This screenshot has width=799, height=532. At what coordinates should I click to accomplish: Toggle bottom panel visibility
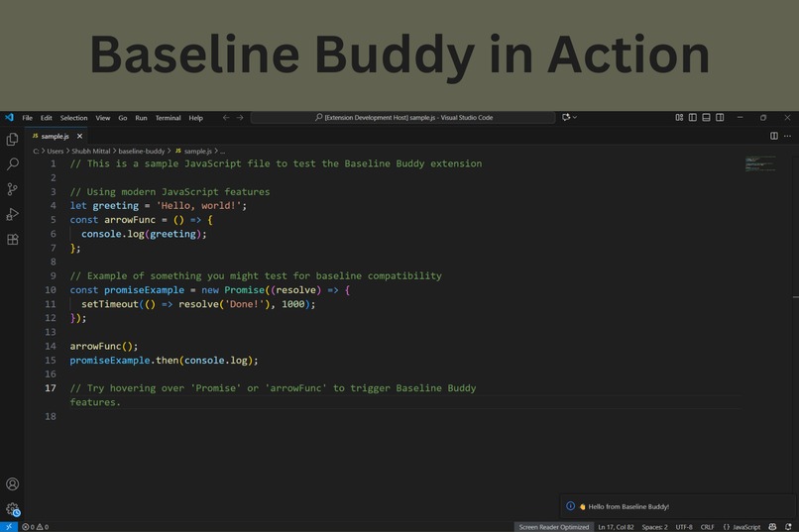click(706, 117)
